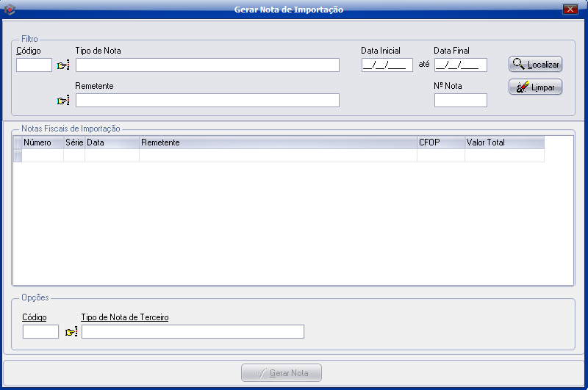Click the Remetente text input field
This screenshot has height=390, width=588.
coord(207,101)
